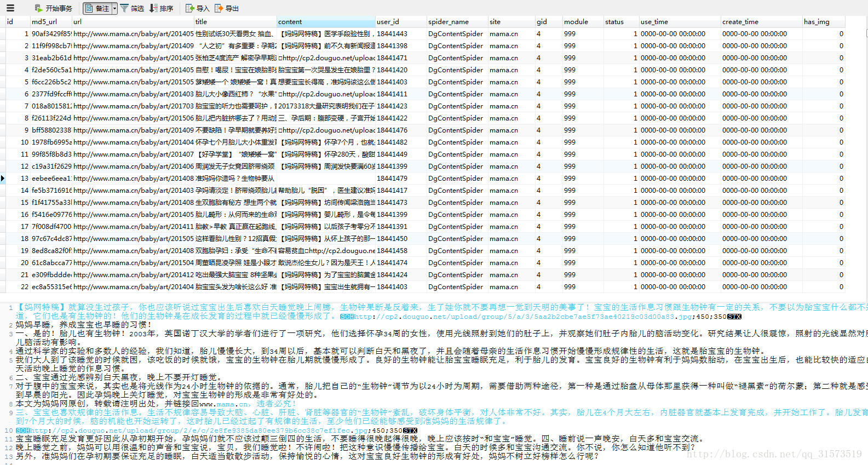Click the 排序 sort tool
This screenshot has height=465, width=868.
pyautogui.click(x=161, y=8)
